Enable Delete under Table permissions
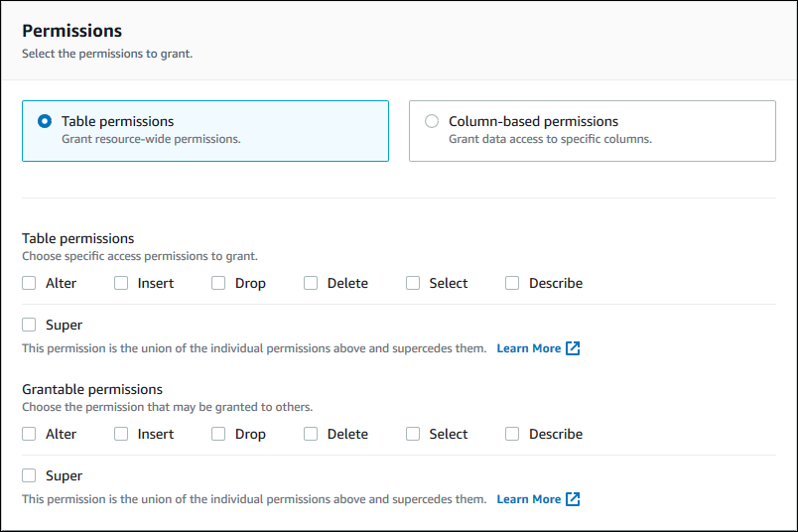This screenshot has width=798, height=532. pos(311,283)
